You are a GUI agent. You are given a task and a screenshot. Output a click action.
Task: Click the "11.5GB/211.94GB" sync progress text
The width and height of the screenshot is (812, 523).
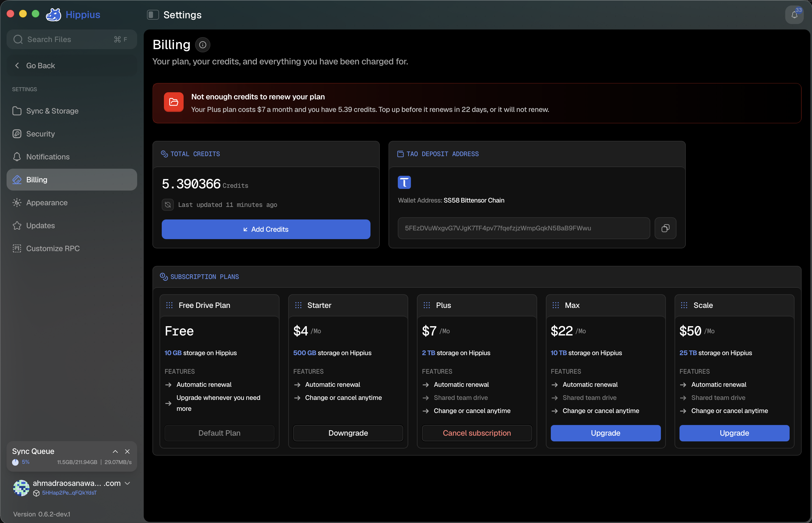point(77,462)
